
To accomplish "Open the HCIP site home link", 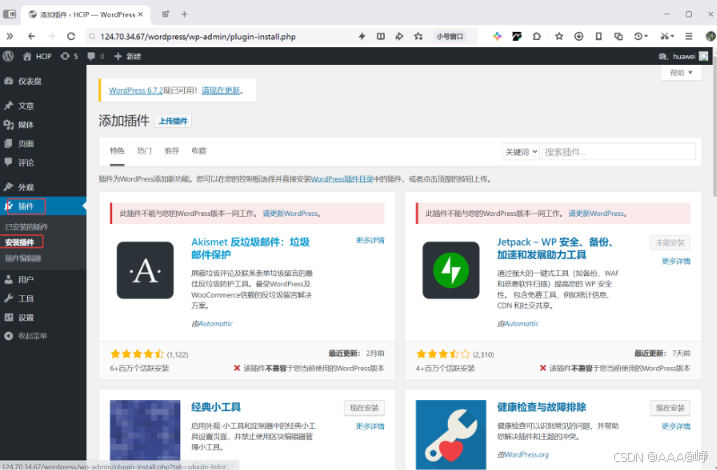I will point(37,56).
